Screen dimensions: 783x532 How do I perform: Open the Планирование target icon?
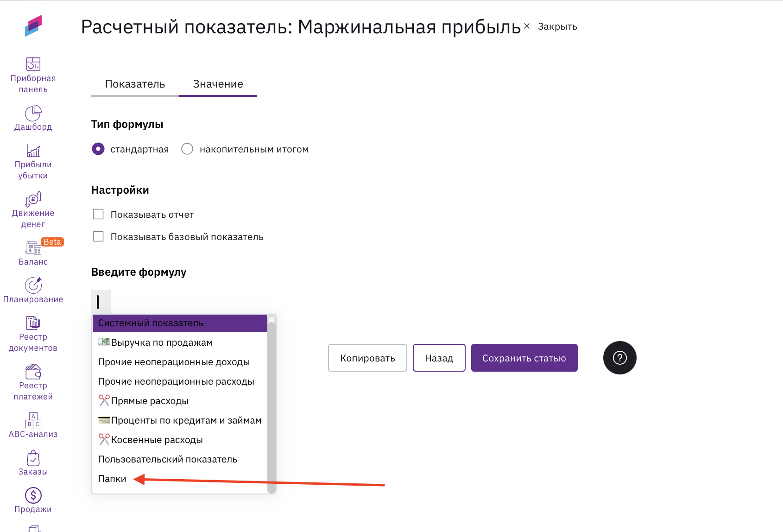(33, 285)
